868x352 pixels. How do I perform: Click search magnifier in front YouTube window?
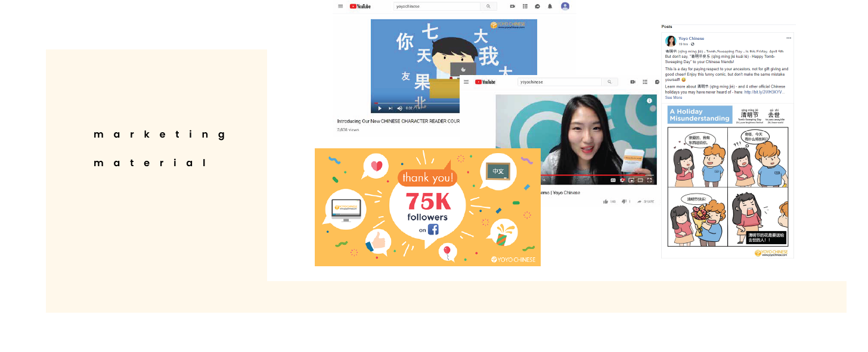[x=609, y=82]
